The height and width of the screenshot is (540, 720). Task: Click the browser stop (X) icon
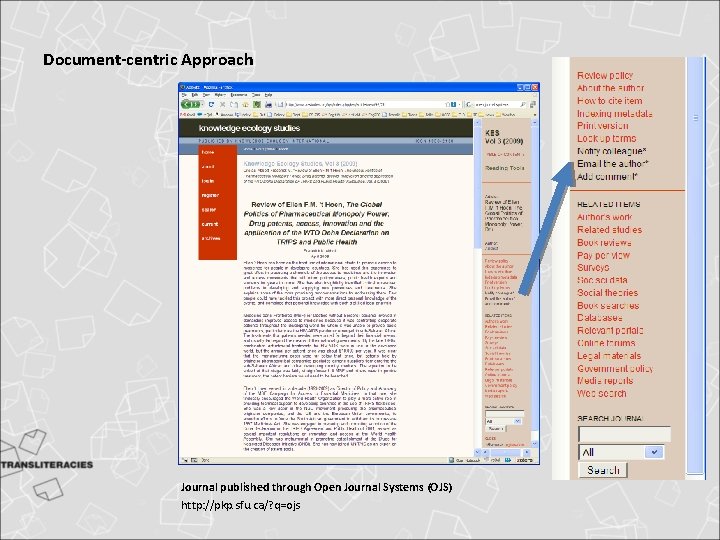222,104
